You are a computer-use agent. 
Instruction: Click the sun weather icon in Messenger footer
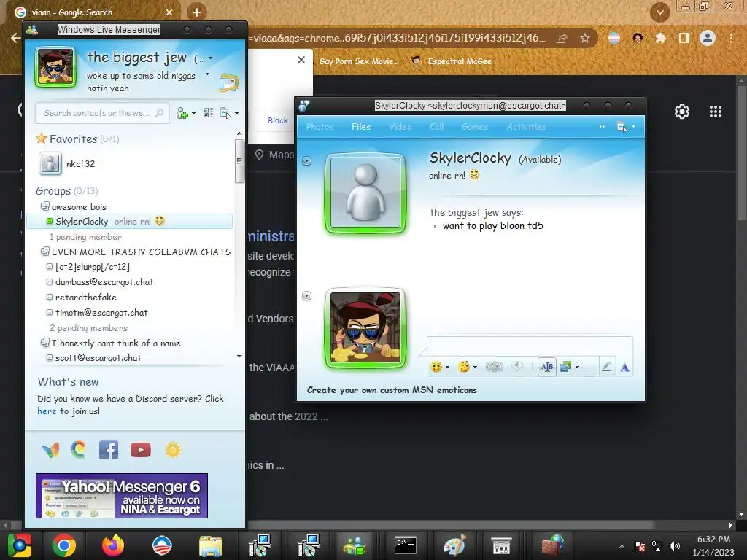[x=173, y=450]
